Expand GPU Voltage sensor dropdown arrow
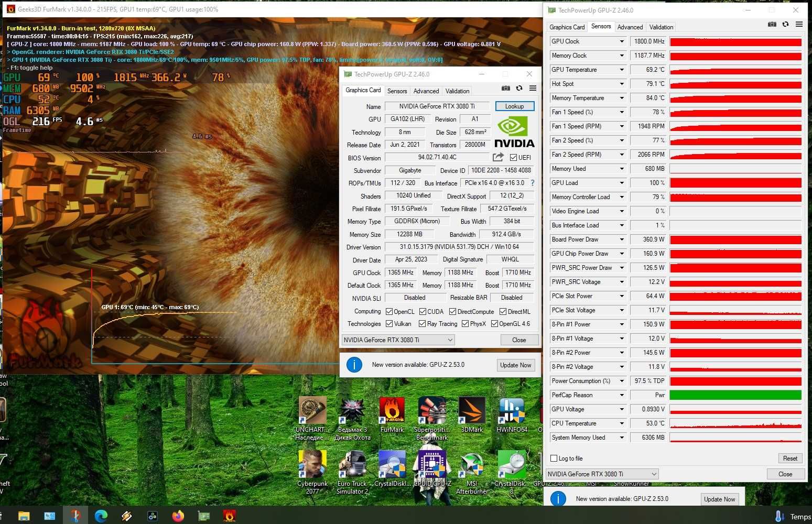The image size is (812, 524). (622, 409)
